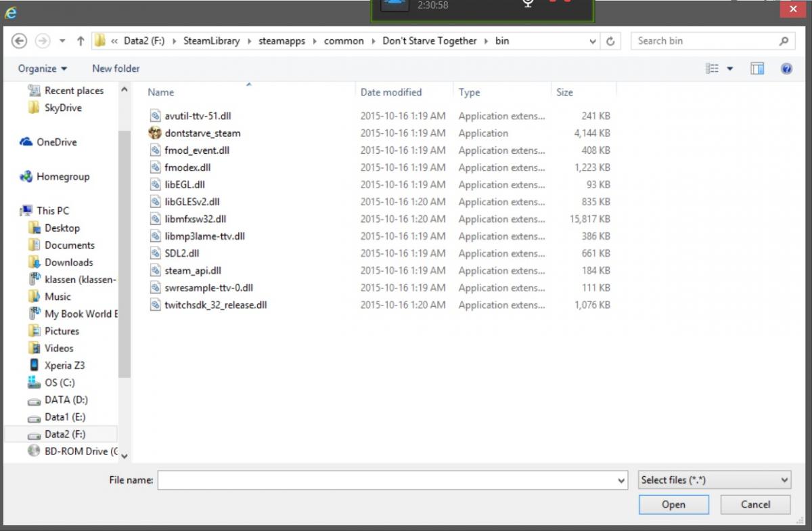Select the dontstarve_steam application icon

point(155,133)
